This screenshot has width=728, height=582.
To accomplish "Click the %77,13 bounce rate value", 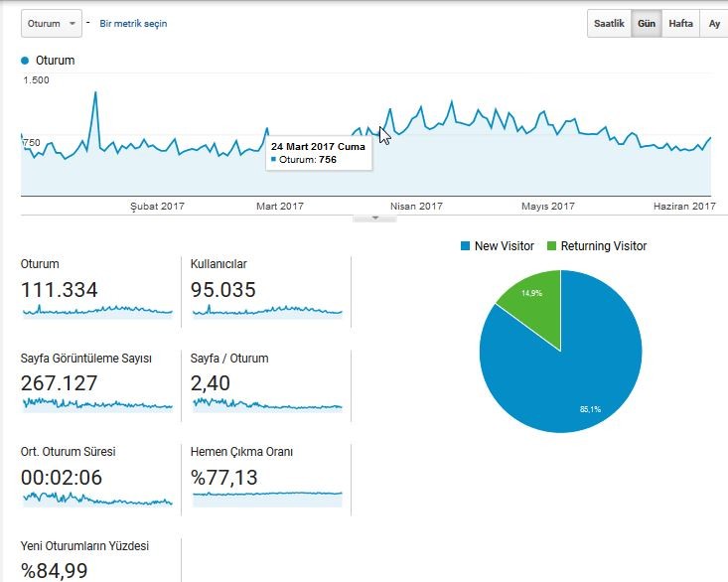I will tap(224, 478).
